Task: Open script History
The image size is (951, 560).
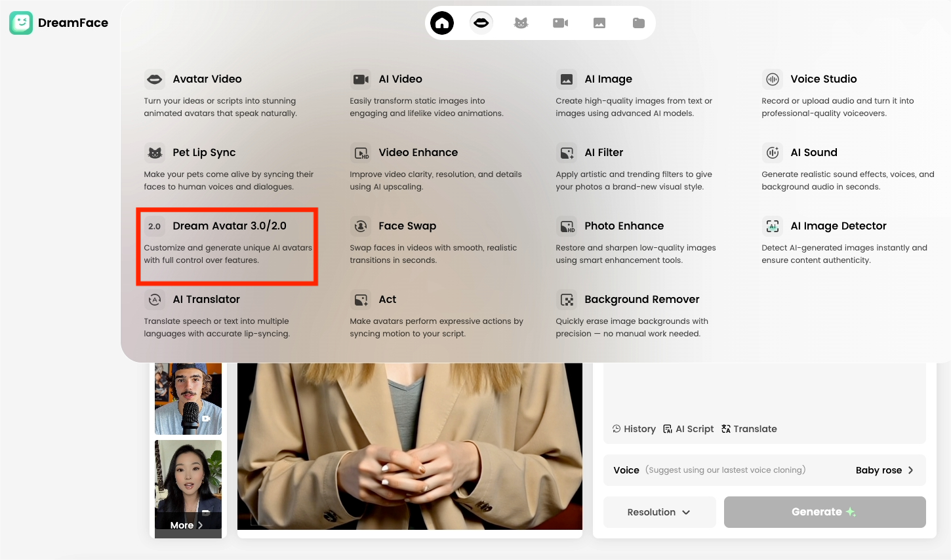Action: click(634, 429)
